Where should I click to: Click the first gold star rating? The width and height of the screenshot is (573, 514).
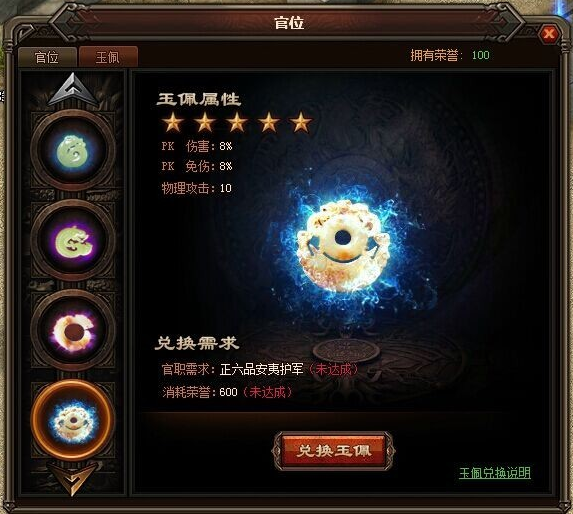(x=172, y=122)
